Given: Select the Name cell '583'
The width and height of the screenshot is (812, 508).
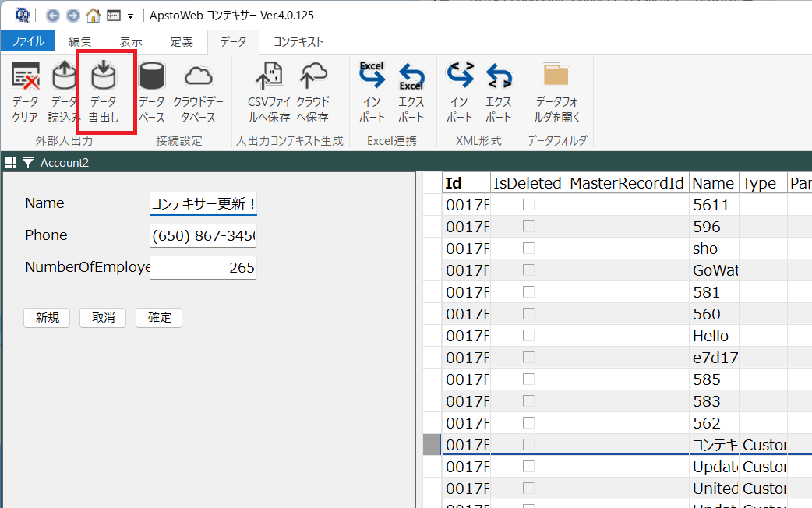Looking at the screenshot, I should (x=714, y=401).
